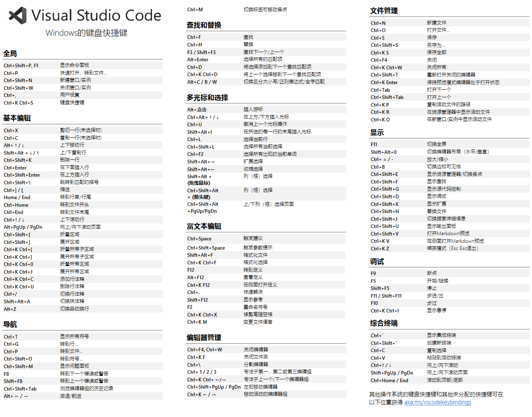Click the 'Ctrl+G' shortcut text

tap(11, 344)
